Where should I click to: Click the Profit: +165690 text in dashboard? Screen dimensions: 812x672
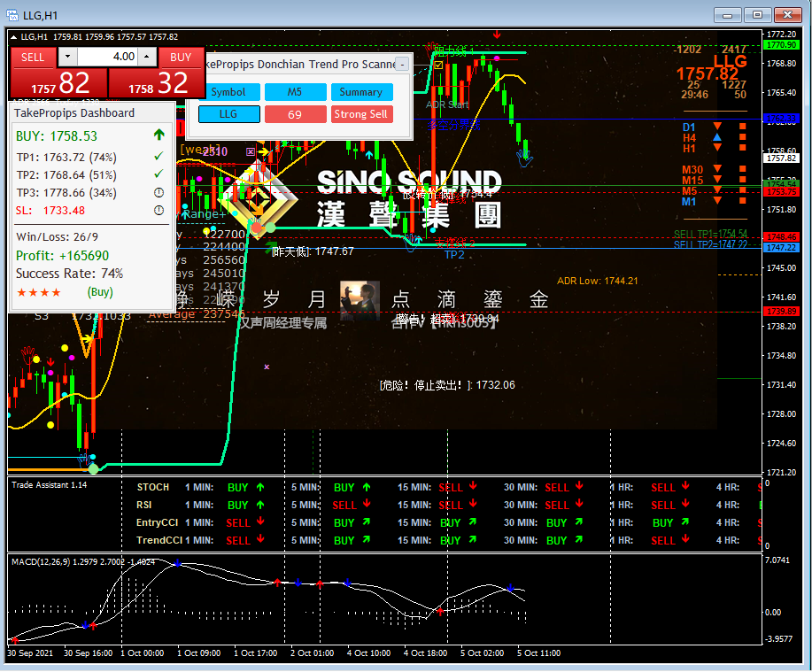(x=62, y=256)
